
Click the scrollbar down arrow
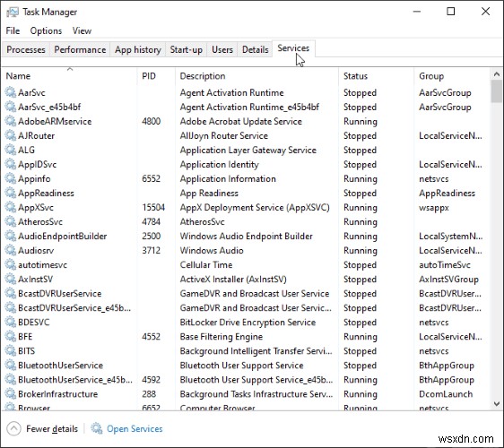tap(497, 404)
